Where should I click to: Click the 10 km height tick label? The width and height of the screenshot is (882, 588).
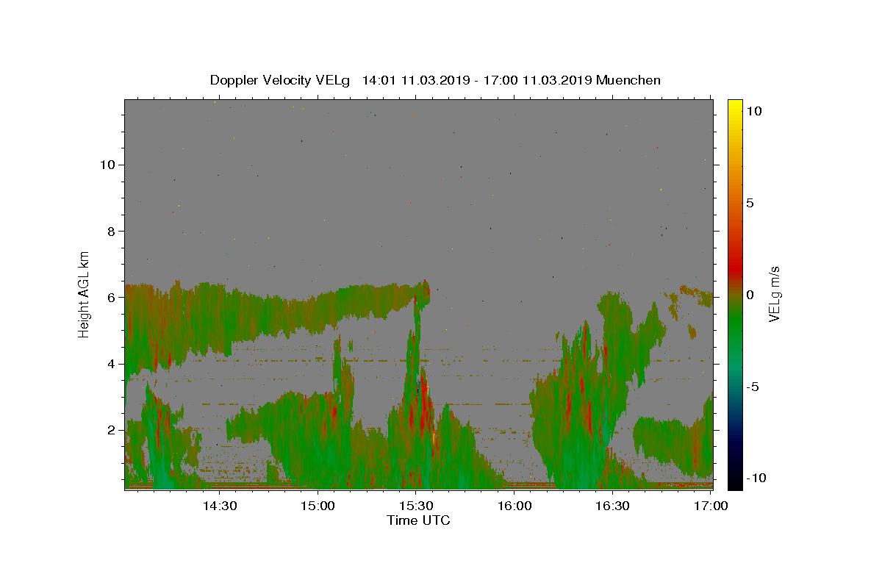(107, 165)
